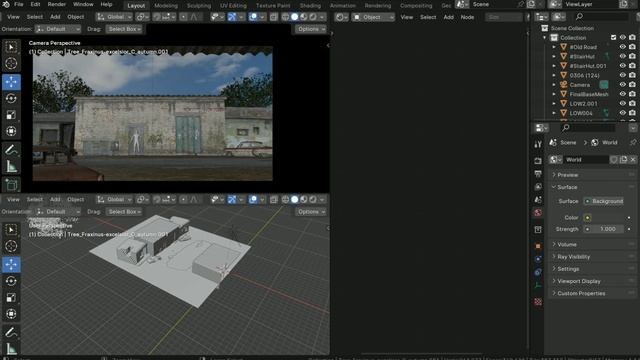Image resolution: width=640 pixels, height=360 pixels.
Task: Expand the Ray Visibility panel
Action: point(592,256)
